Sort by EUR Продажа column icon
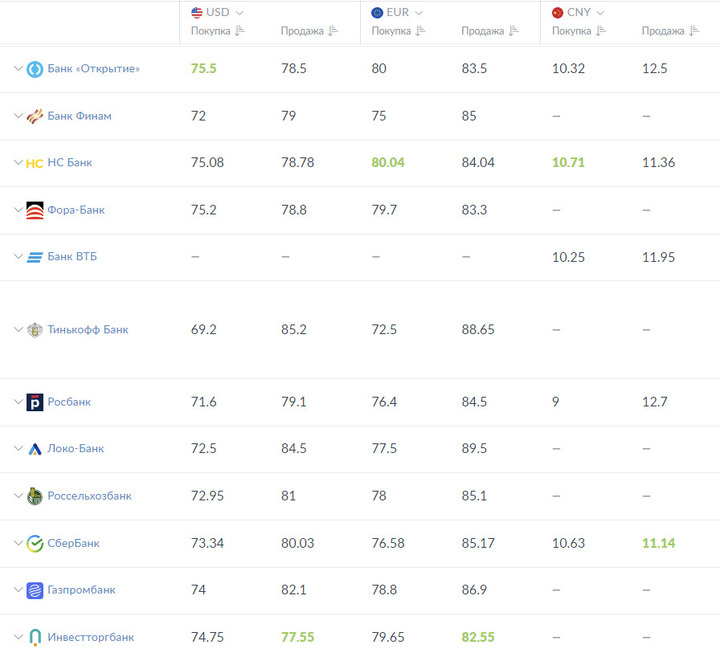 pos(513,31)
